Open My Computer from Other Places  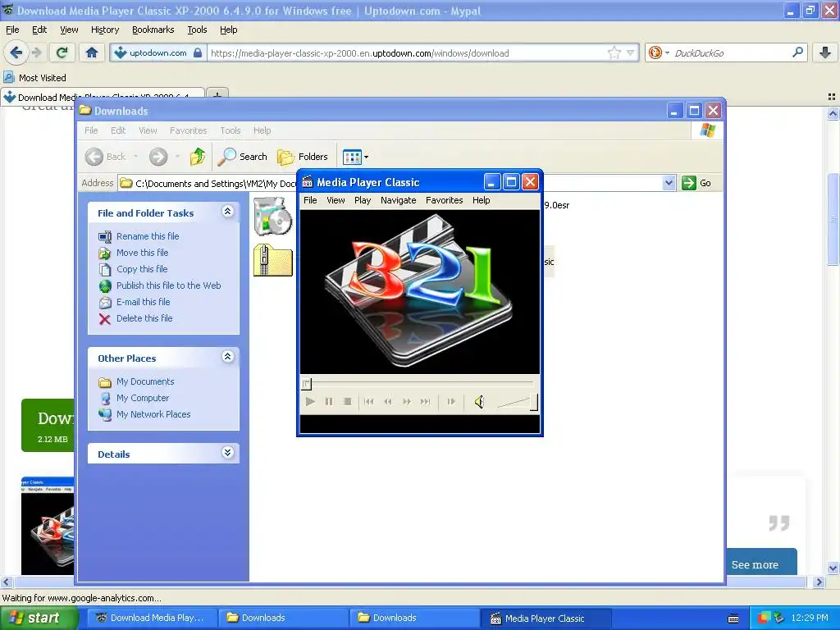click(143, 398)
